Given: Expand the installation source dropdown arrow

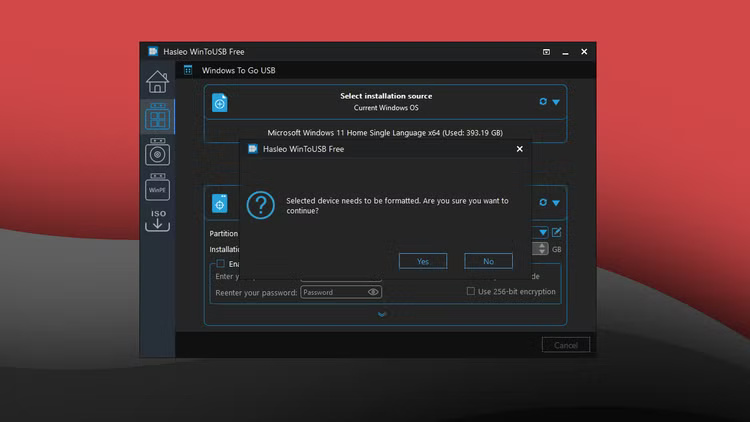Looking at the screenshot, I should 556,102.
